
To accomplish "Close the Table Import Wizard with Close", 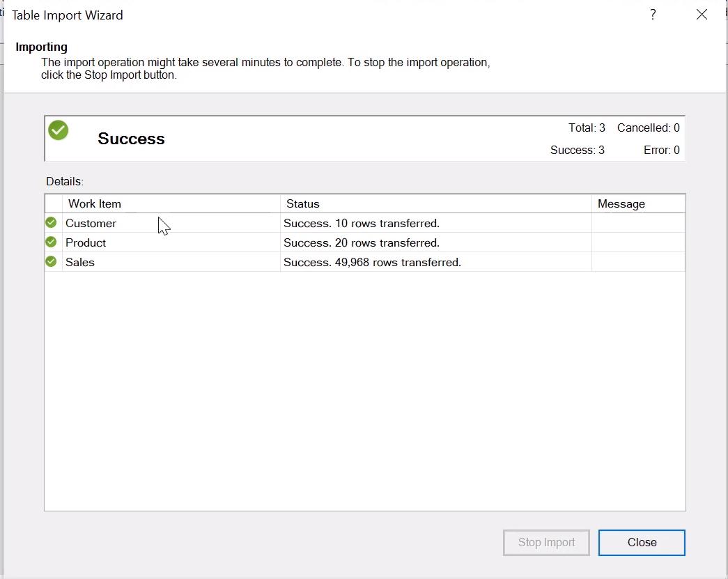I will (x=641, y=542).
